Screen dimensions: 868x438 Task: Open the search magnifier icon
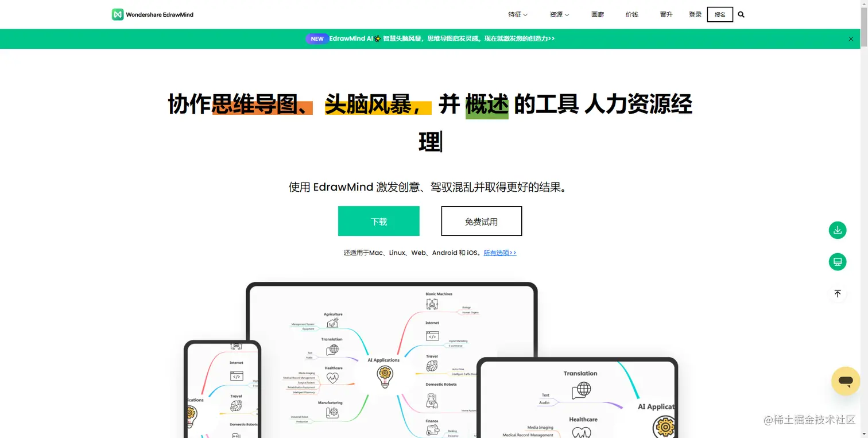[741, 14]
